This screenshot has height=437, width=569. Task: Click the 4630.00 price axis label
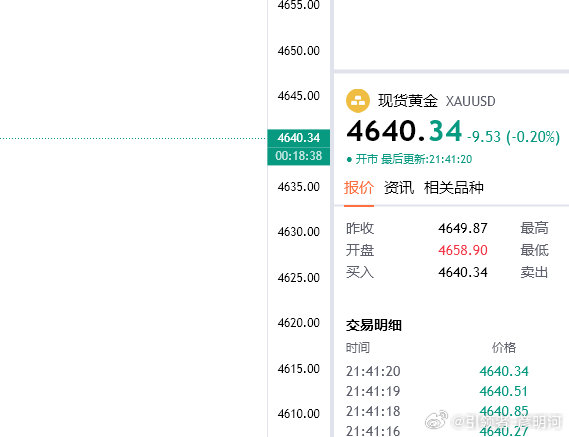point(299,232)
